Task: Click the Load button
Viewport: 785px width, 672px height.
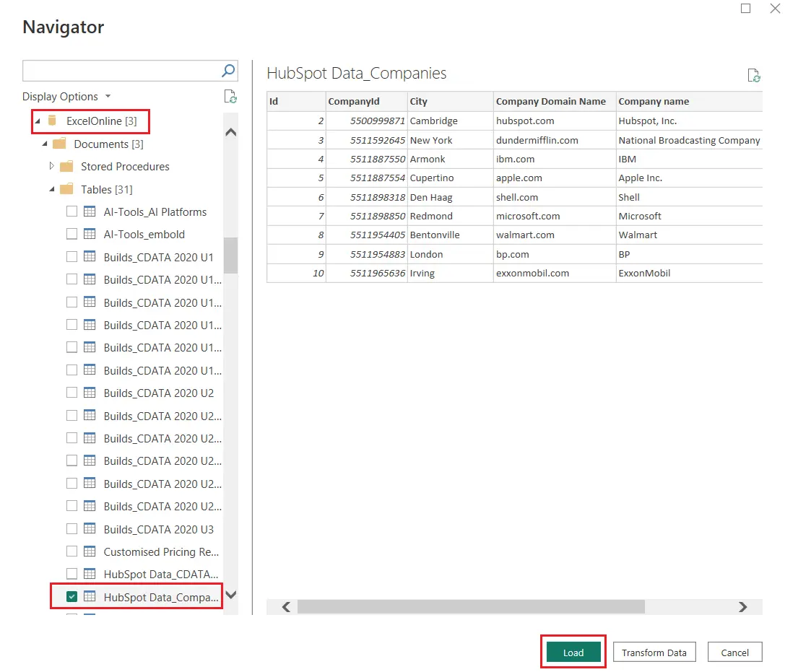Action: [x=573, y=651]
